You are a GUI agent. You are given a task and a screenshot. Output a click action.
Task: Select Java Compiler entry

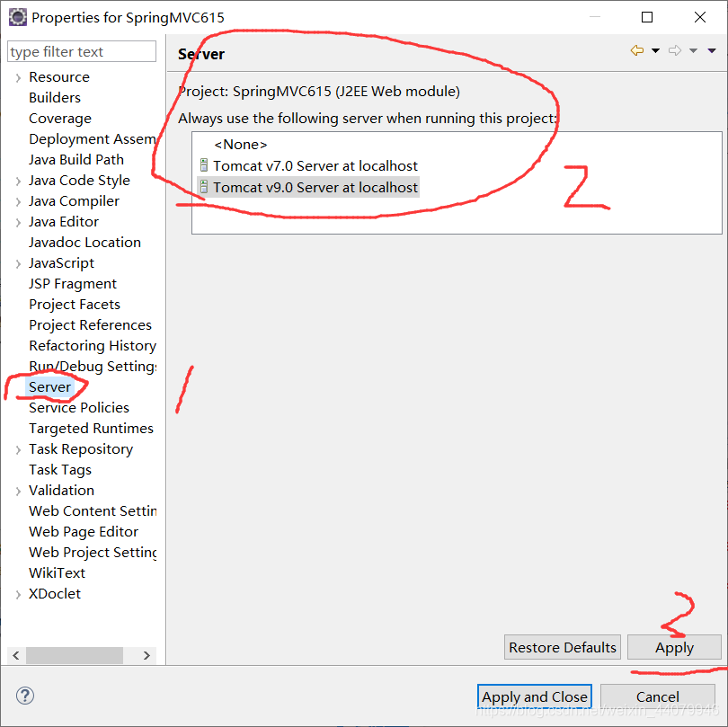point(74,201)
